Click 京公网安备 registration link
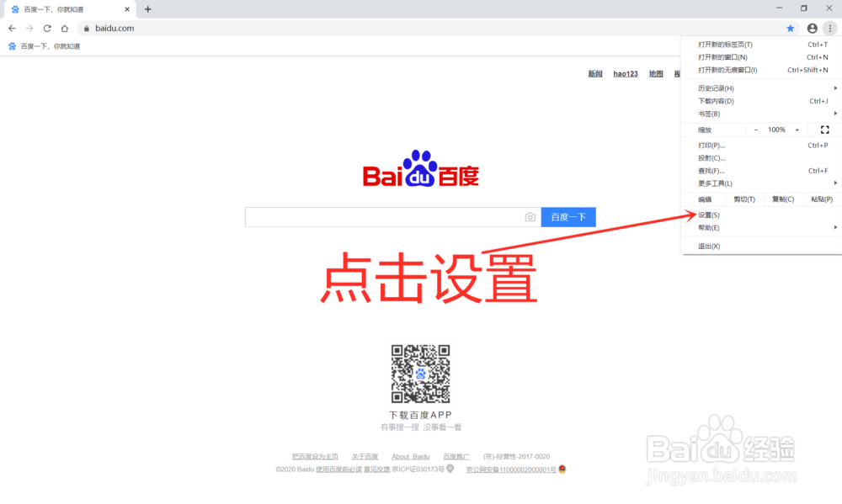Viewport: 842px width, 504px height. pos(511,470)
